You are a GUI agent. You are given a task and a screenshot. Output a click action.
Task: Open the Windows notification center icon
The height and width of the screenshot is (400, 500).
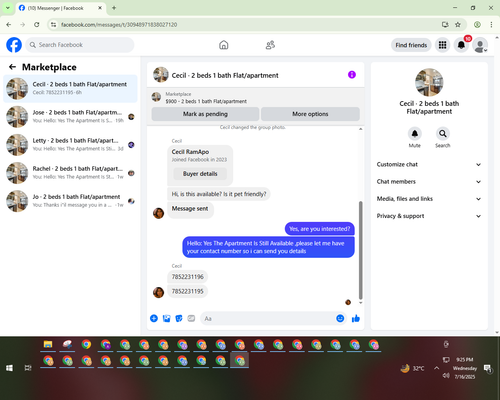(x=488, y=368)
